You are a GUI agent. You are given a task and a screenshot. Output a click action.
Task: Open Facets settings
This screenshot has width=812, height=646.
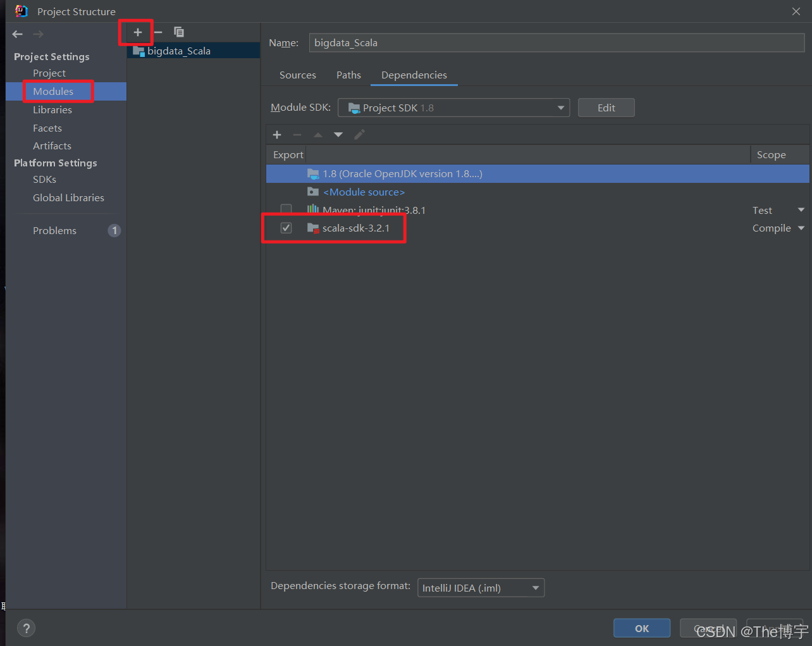pos(47,128)
